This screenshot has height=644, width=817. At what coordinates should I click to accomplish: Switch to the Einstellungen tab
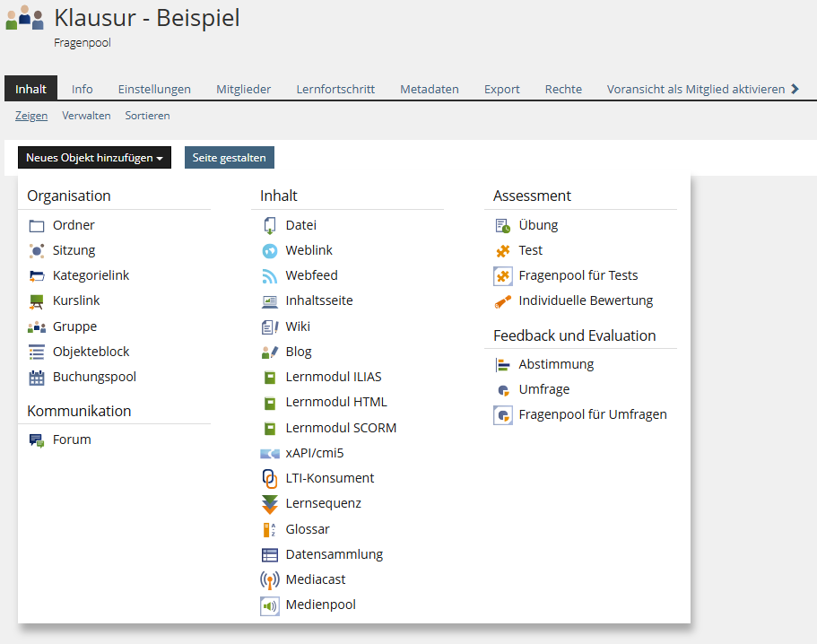(x=154, y=89)
